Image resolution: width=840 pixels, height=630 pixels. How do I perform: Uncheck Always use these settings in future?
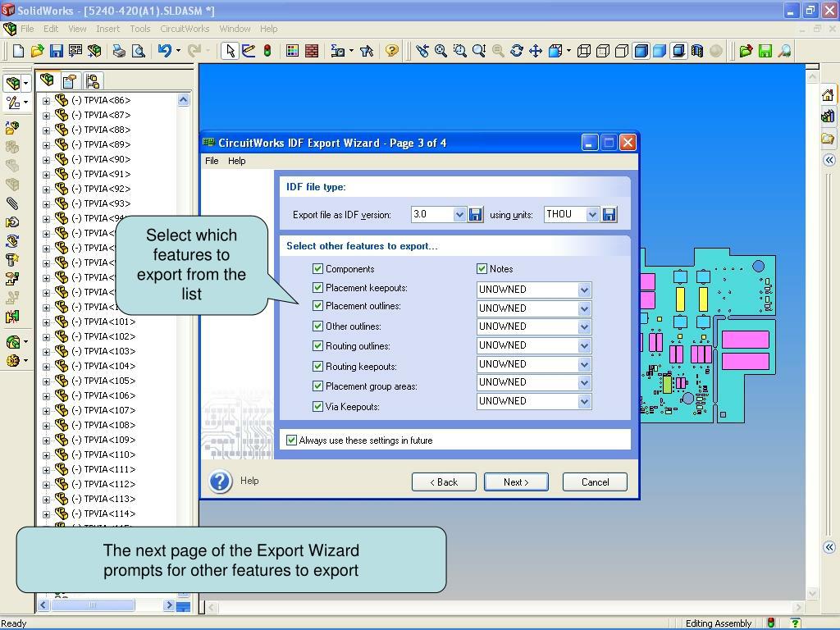pyautogui.click(x=291, y=440)
